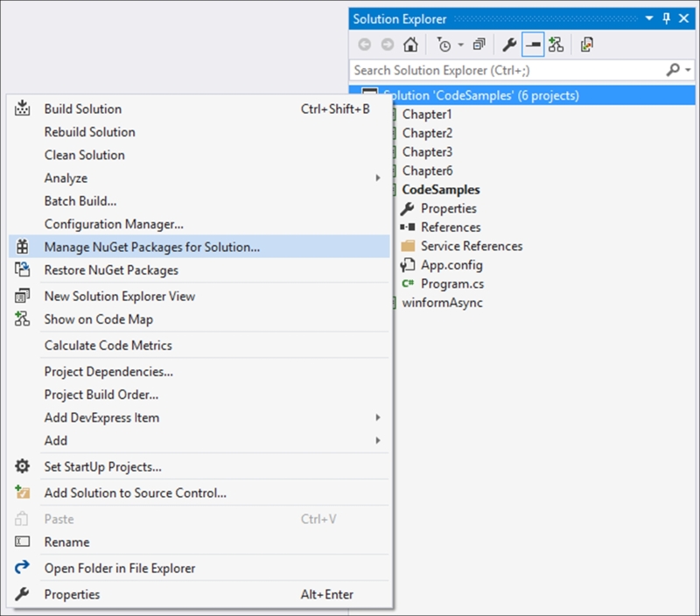
Task: Click the Set StartUp Projects gear icon
Action: click(x=23, y=466)
